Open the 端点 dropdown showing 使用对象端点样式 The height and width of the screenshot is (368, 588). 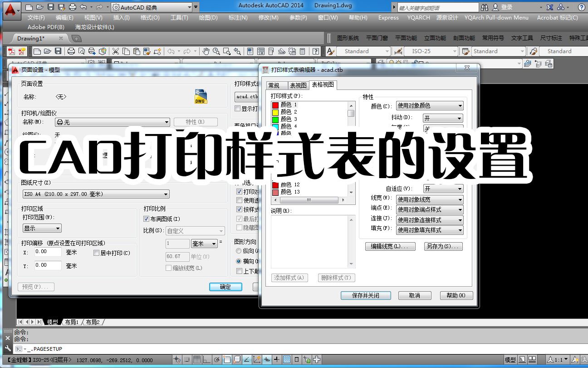point(430,209)
